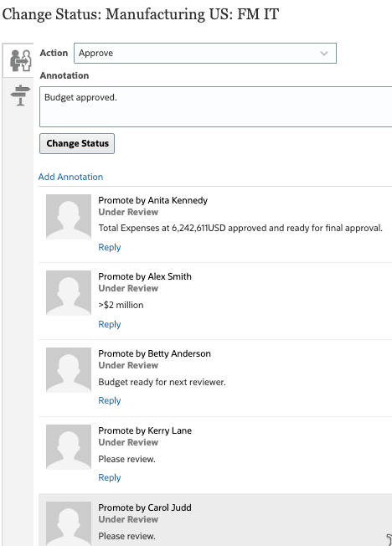Reply to Anita Kennedy's annotation
The image size is (392, 546).
[x=110, y=247]
